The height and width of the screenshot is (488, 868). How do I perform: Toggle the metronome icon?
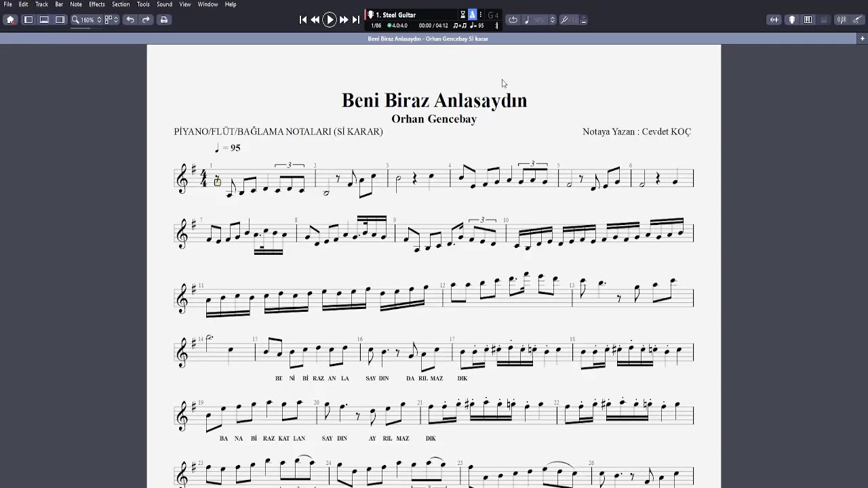click(x=473, y=15)
